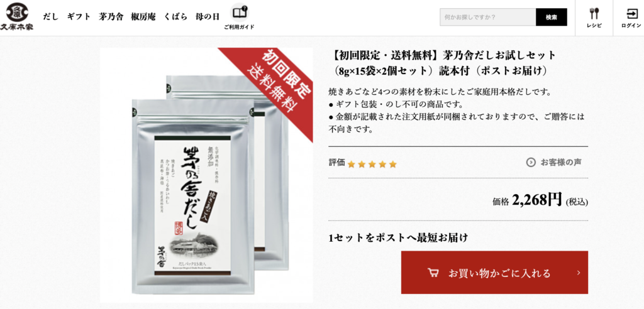Click the 久原本家 logo icon
This screenshot has width=644, height=309.
click(x=17, y=17)
